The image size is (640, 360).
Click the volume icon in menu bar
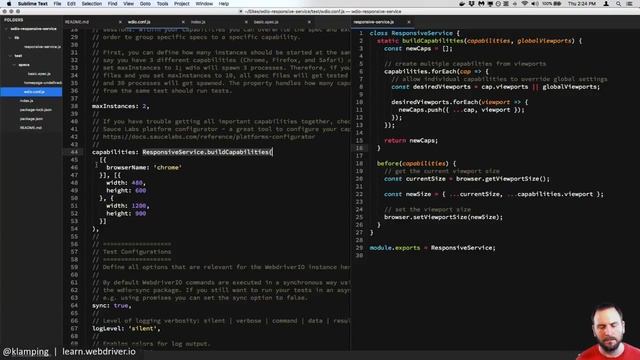coord(535,4)
